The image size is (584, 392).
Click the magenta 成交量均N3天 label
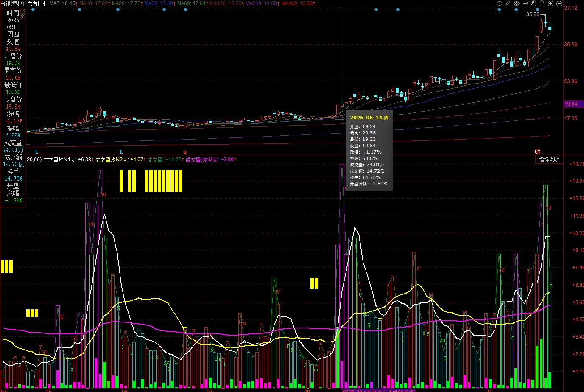210,160
